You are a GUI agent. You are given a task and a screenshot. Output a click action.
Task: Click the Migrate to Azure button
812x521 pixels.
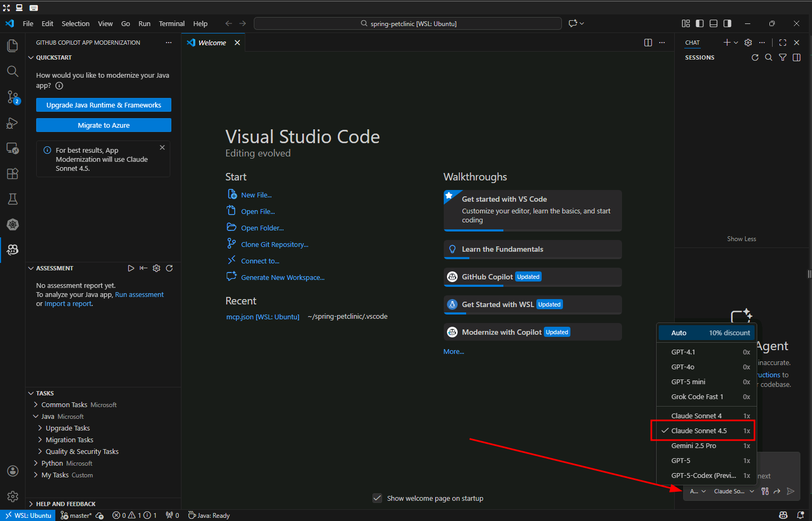pyautogui.click(x=103, y=125)
